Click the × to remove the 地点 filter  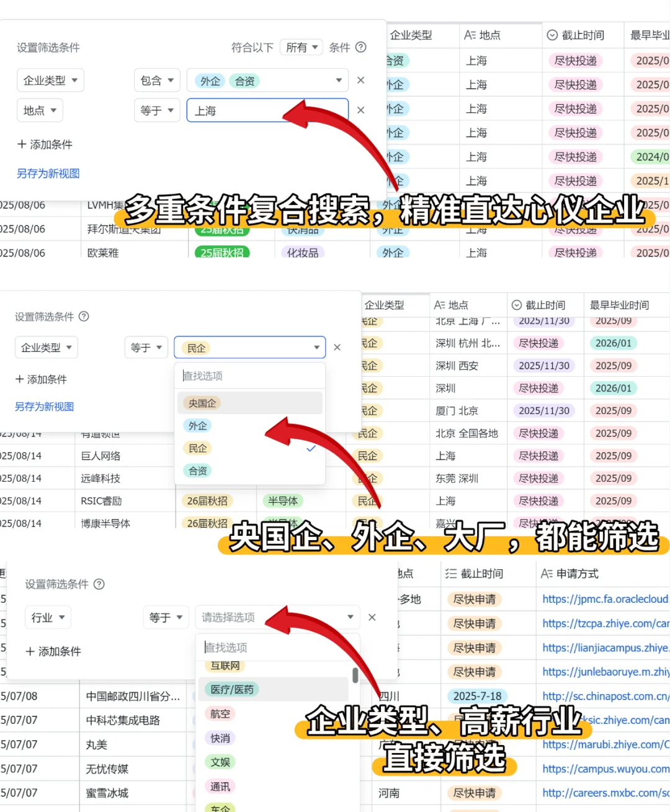360,110
